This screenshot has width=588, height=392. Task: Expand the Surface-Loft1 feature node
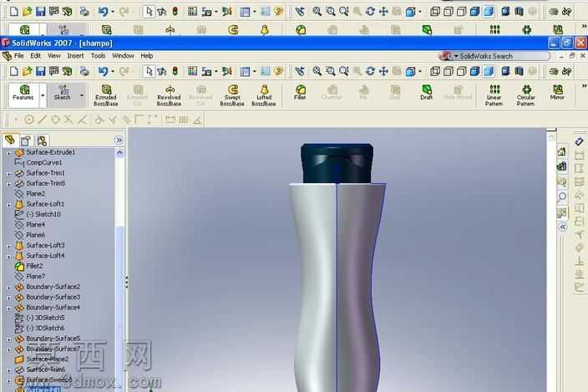pyautogui.click(x=8, y=205)
